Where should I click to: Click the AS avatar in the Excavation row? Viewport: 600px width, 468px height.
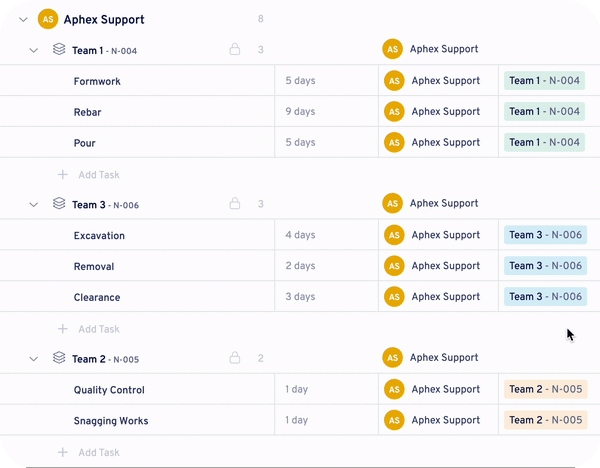point(394,235)
